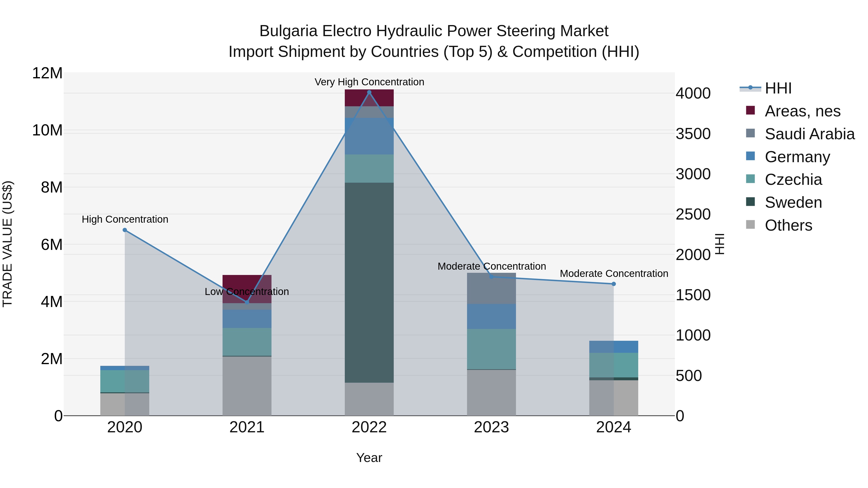Click the 2024 HHI data point
The width and height of the screenshot is (868, 488).
[614, 284]
